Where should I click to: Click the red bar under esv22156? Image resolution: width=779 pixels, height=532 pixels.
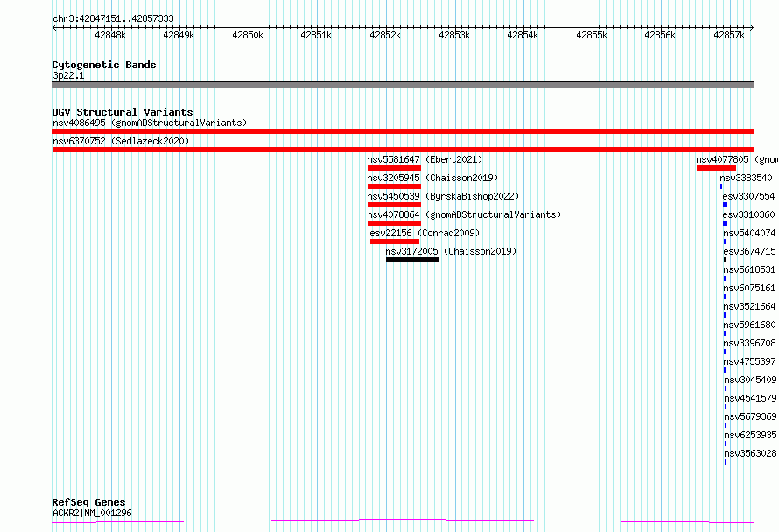(x=395, y=241)
